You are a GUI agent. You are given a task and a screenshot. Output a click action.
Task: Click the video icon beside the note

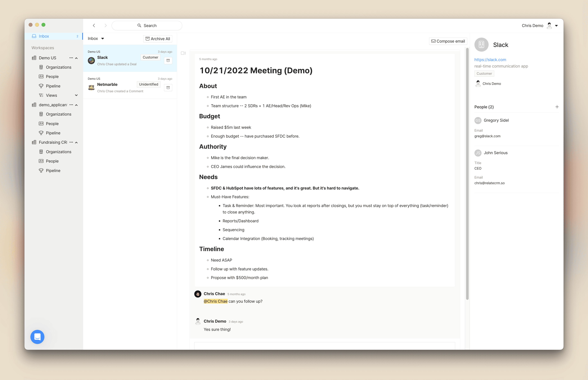click(183, 53)
